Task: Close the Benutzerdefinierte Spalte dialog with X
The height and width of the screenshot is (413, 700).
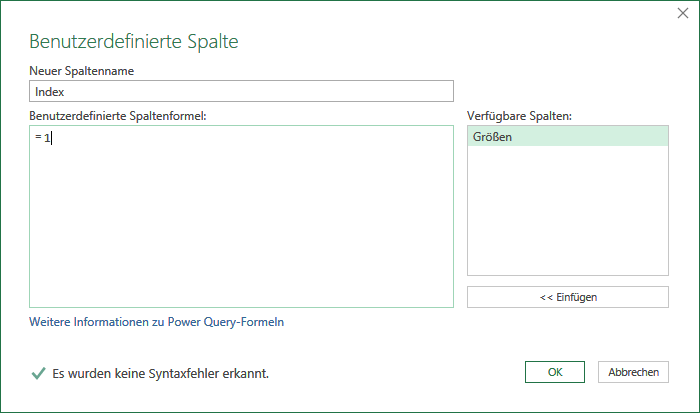Action: point(683,13)
